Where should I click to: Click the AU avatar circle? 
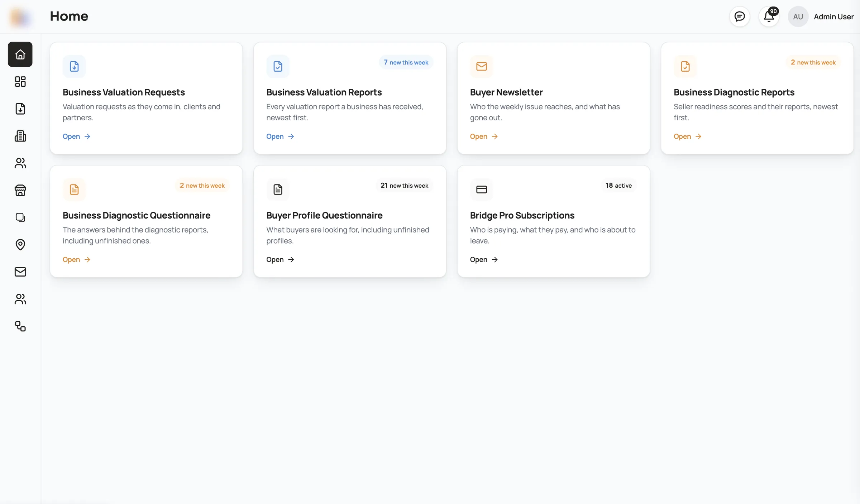pyautogui.click(x=798, y=16)
